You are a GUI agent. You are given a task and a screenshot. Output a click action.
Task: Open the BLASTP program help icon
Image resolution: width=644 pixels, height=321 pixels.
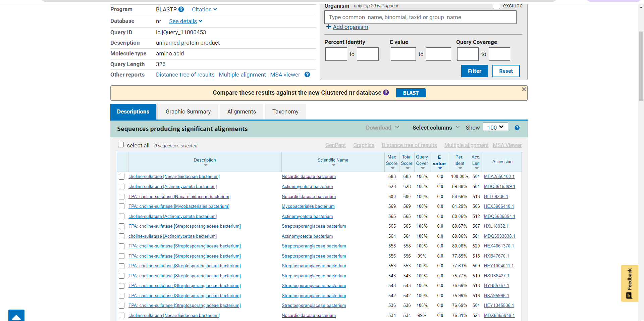(x=181, y=9)
